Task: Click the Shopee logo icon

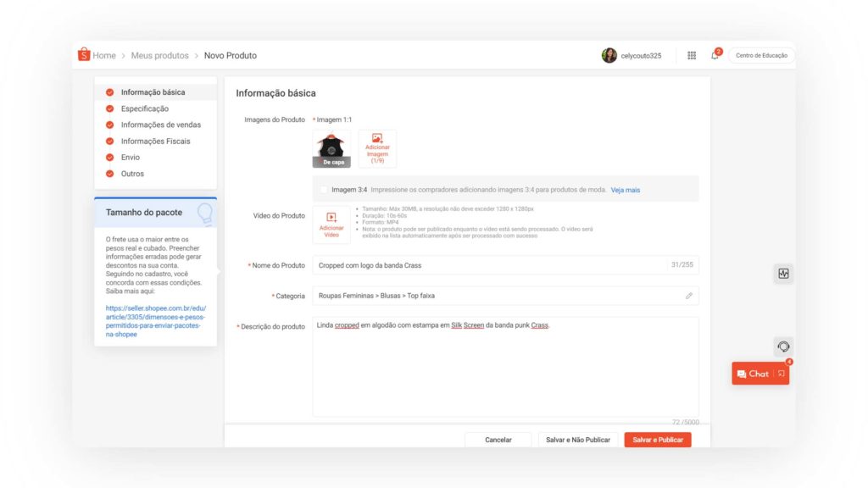Action: [84, 55]
